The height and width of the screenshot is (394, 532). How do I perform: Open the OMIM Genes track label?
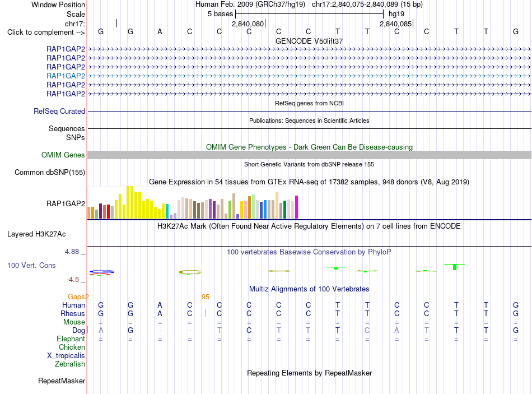[63, 155]
